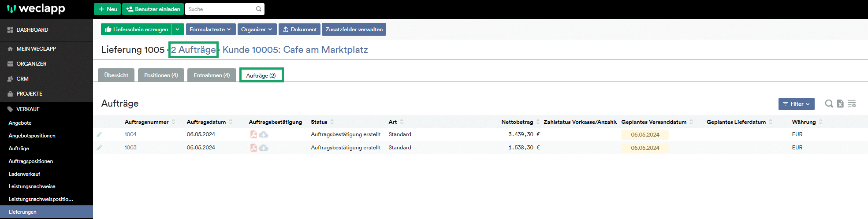Screen dimensions: 868x219
Task: Download cloud document for order 1003
Action: pos(264,148)
